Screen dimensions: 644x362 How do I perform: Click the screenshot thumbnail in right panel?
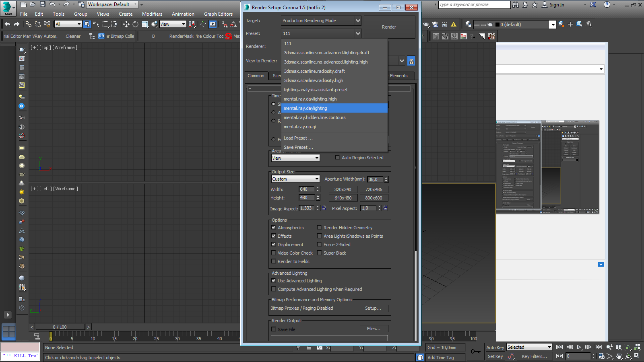(x=547, y=167)
